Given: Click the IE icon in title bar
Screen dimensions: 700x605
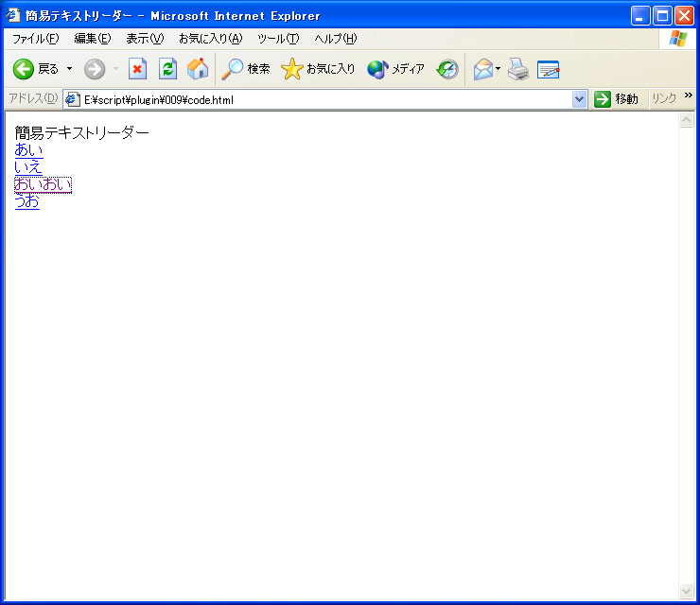Looking at the screenshot, I should click(x=13, y=15).
